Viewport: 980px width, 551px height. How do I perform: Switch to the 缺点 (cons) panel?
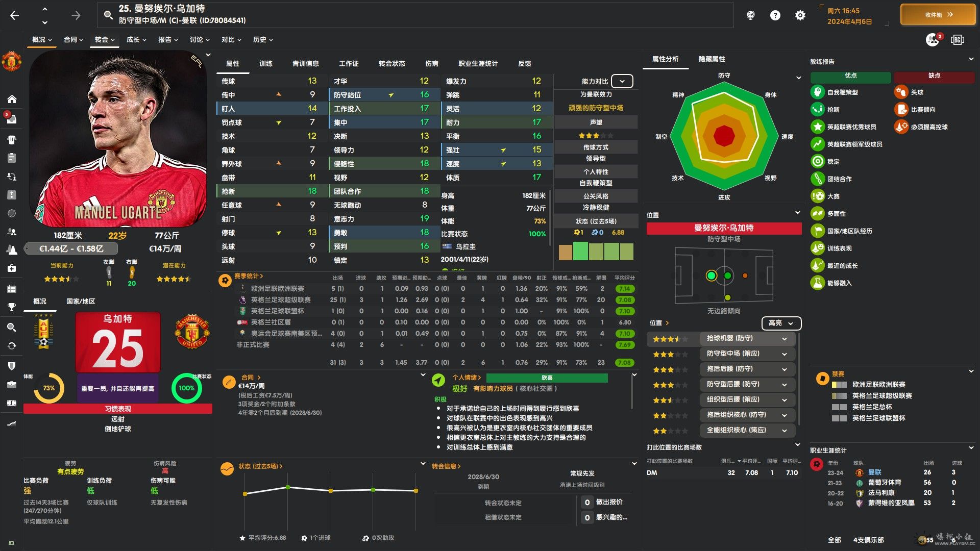(934, 76)
